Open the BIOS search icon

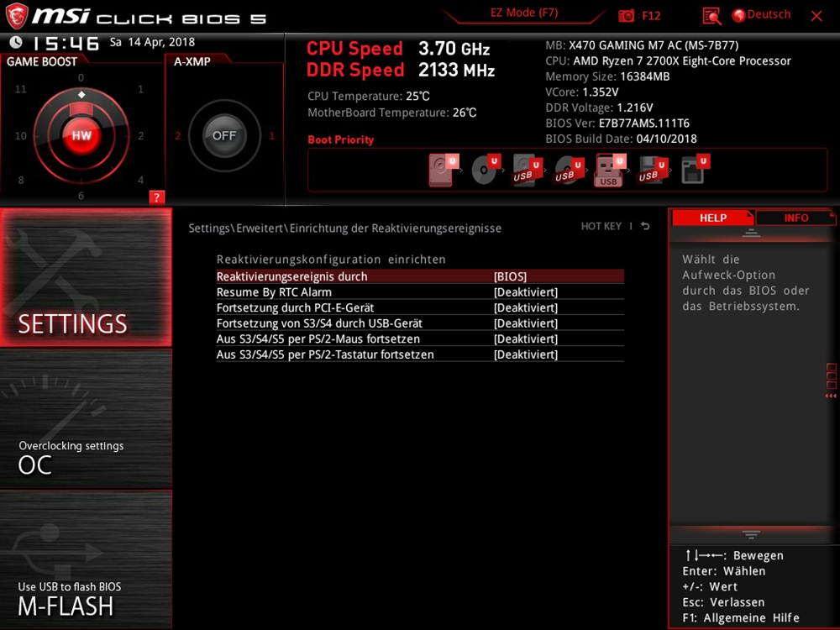coord(711,16)
